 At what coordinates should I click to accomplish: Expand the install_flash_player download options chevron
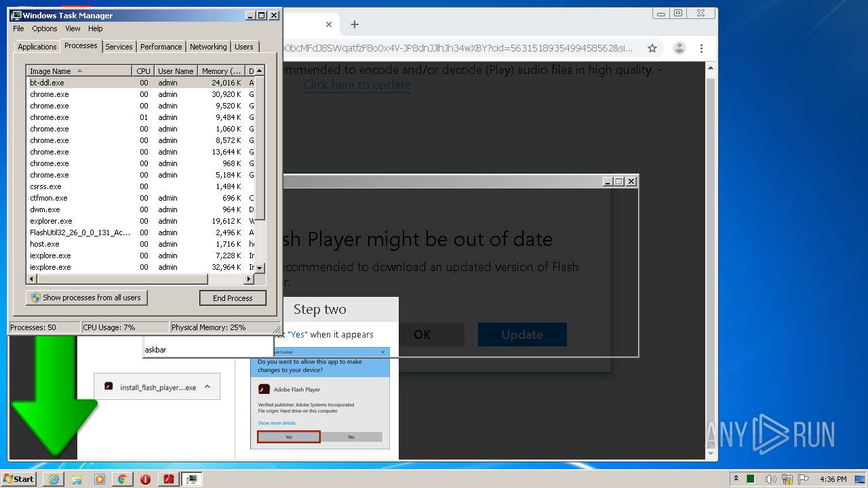pos(207,386)
